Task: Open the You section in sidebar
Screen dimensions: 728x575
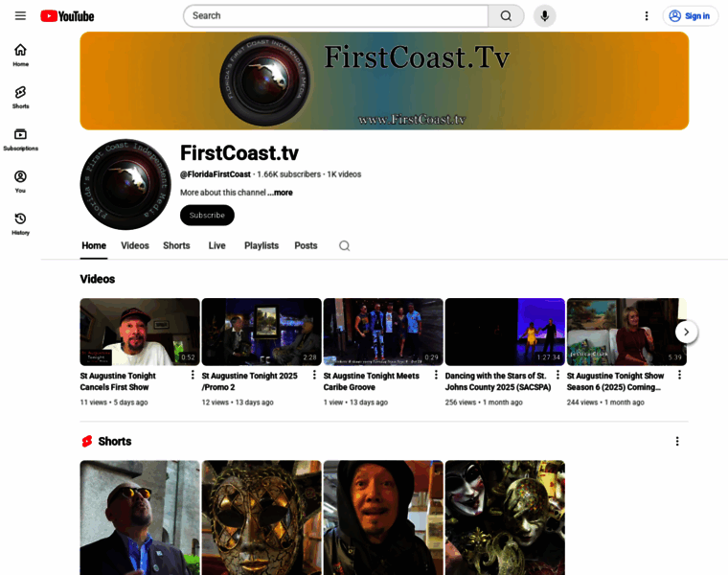Action: click(x=20, y=181)
